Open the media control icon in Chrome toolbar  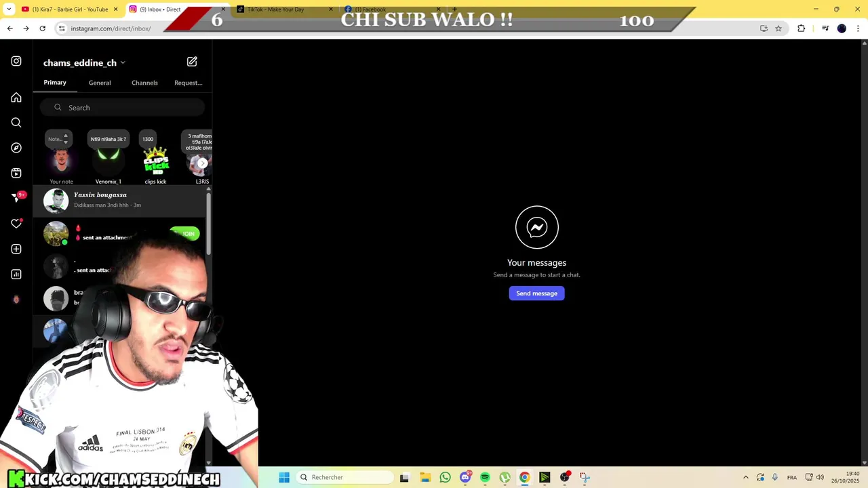click(825, 28)
